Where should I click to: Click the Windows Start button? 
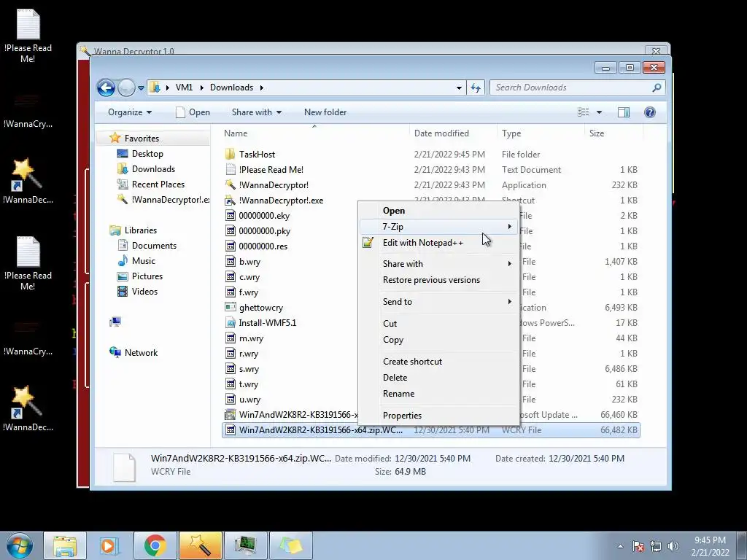click(x=19, y=545)
